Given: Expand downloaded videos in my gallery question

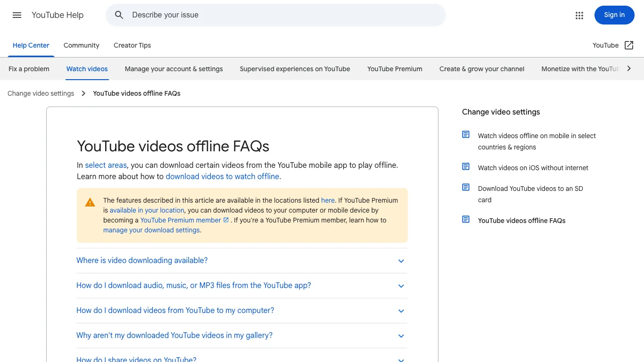Looking at the screenshot, I should tap(401, 336).
